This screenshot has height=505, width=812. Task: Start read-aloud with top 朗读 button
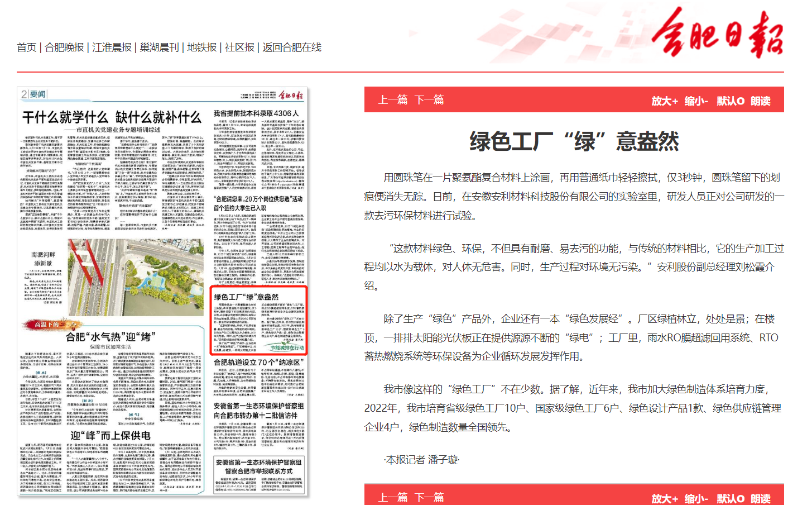pyautogui.click(x=760, y=101)
